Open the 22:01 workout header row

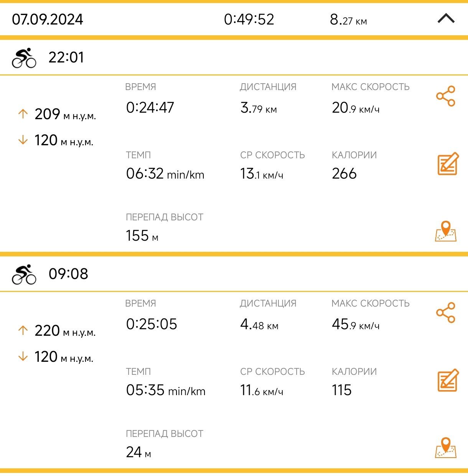[x=234, y=57]
